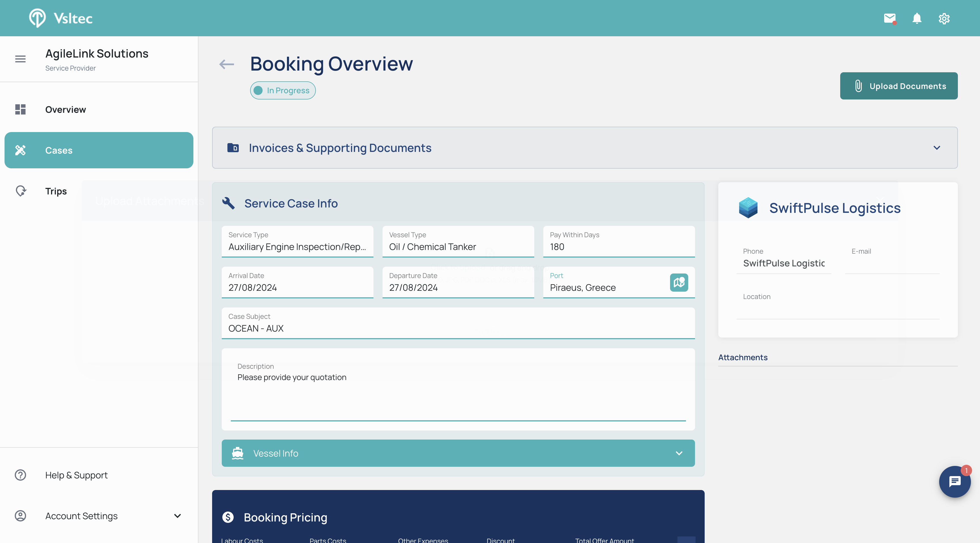Viewport: 980px width, 543px height.
Task: Click the Trips route icon
Action: pos(21,191)
